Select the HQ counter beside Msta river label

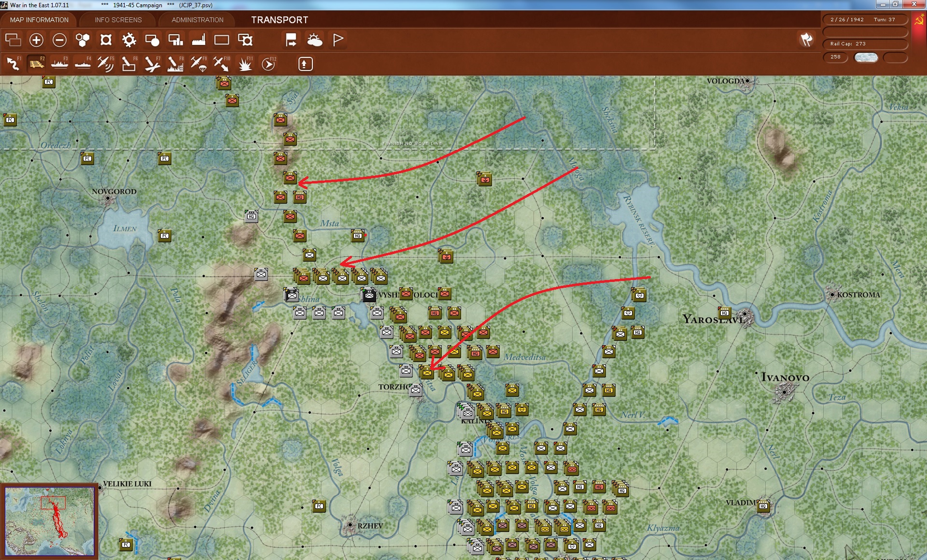pyautogui.click(x=358, y=236)
